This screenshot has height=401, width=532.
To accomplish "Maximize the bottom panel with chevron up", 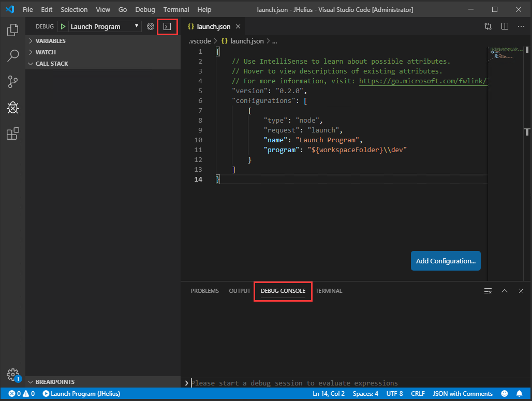I will (x=505, y=291).
